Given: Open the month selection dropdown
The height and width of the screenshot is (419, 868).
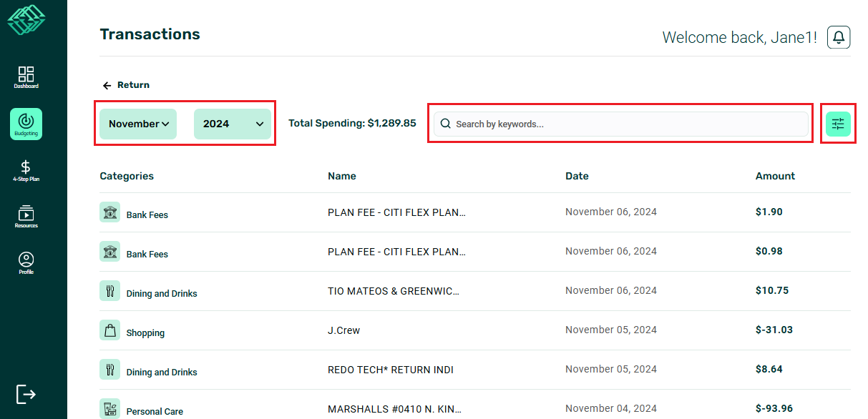Looking at the screenshot, I should pos(137,123).
